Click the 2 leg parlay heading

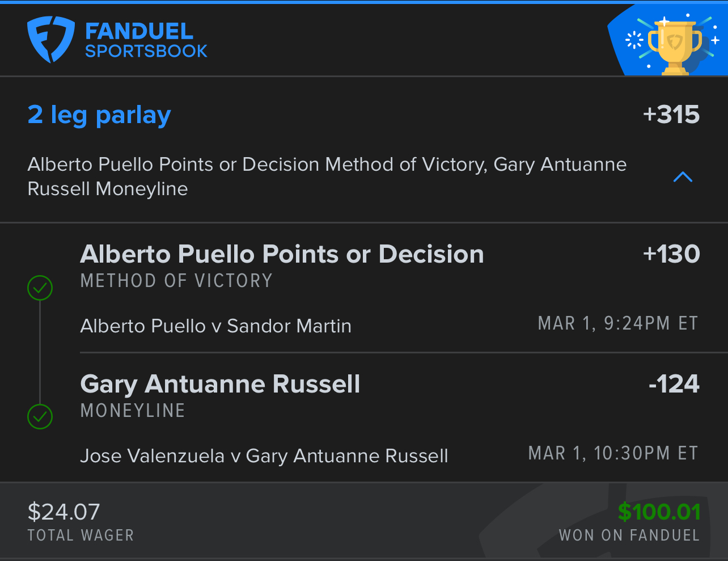pyautogui.click(x=99, y=115)
